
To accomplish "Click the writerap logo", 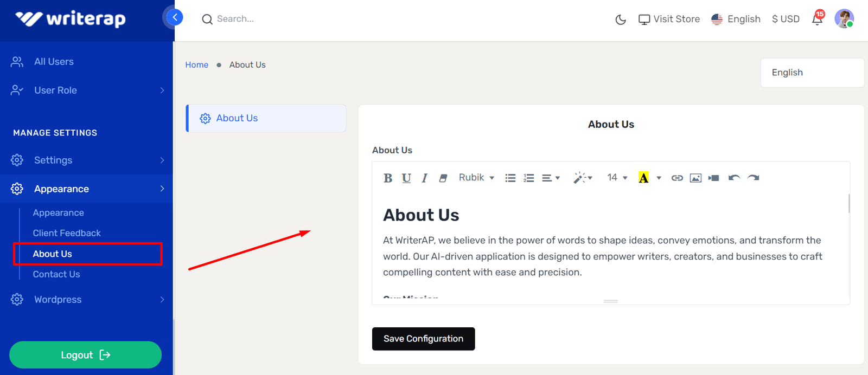I will [71, 19].
